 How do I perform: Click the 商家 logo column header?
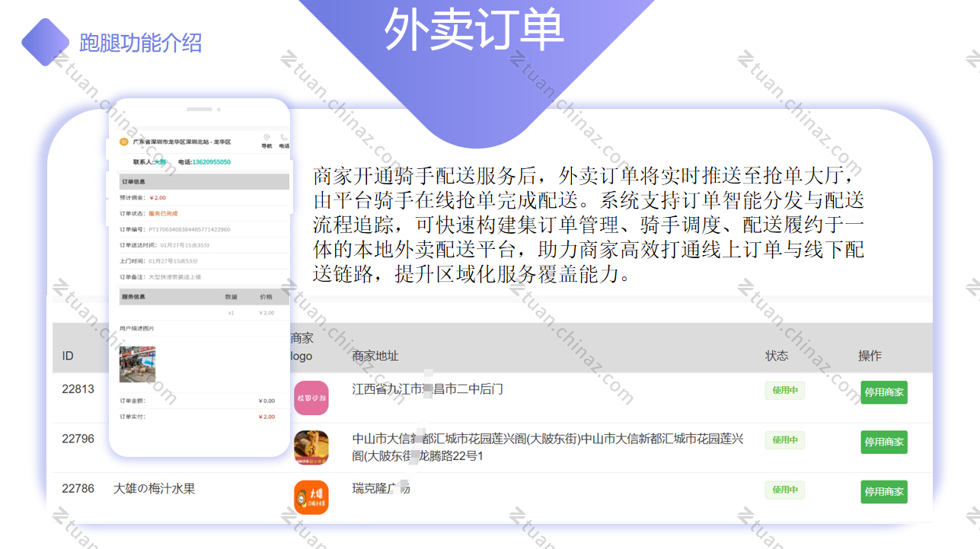click(x=302, y=346)
